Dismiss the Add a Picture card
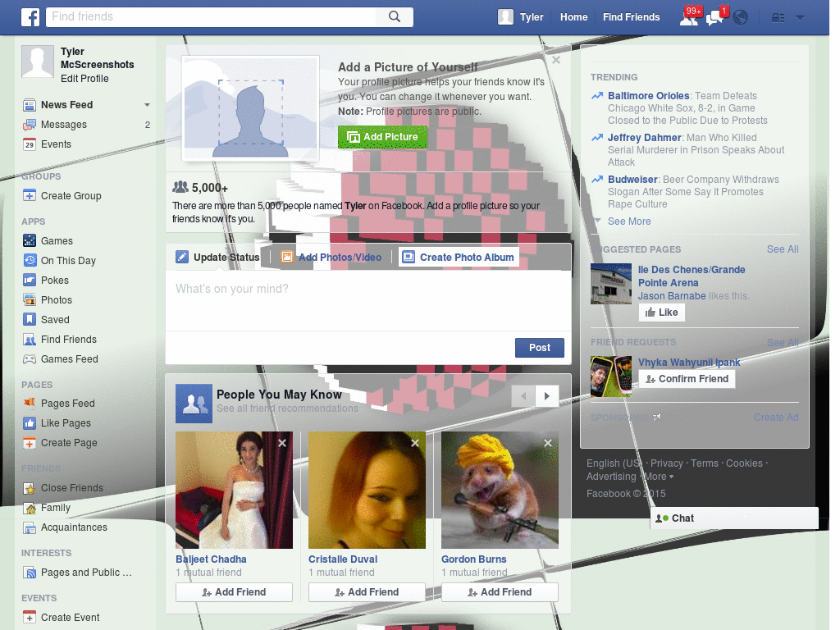The image size is (840, 630). pos(556,60)
